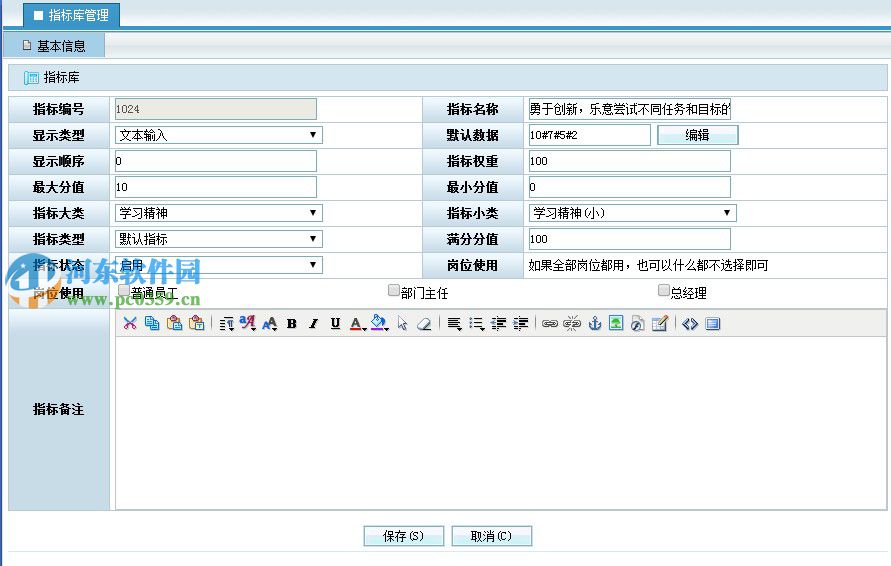Click the anchor icon

coord(594,323)
